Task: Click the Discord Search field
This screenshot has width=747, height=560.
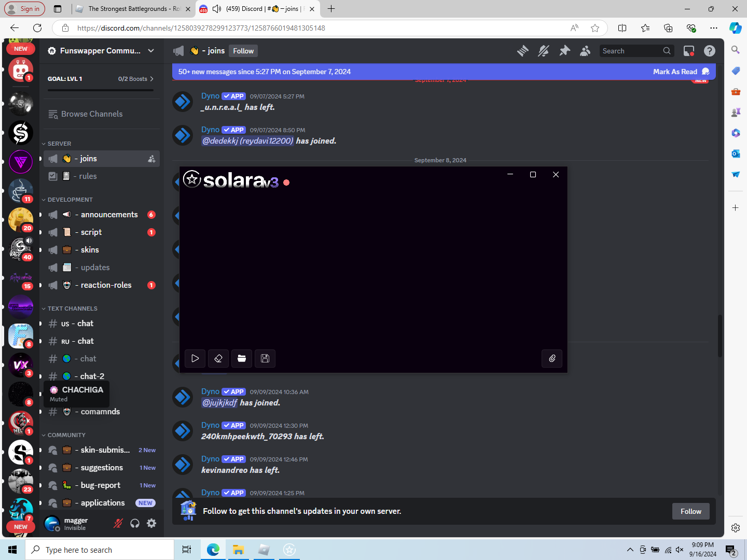Action: tap(637, 51)
